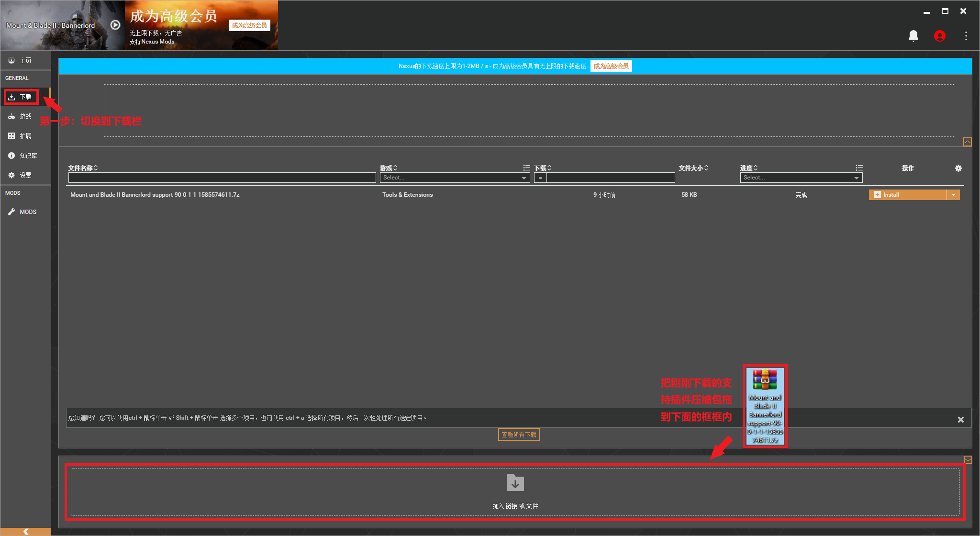980x536 pixels.
Task: Focus the file name filter field
Action: tap(222, 178)
